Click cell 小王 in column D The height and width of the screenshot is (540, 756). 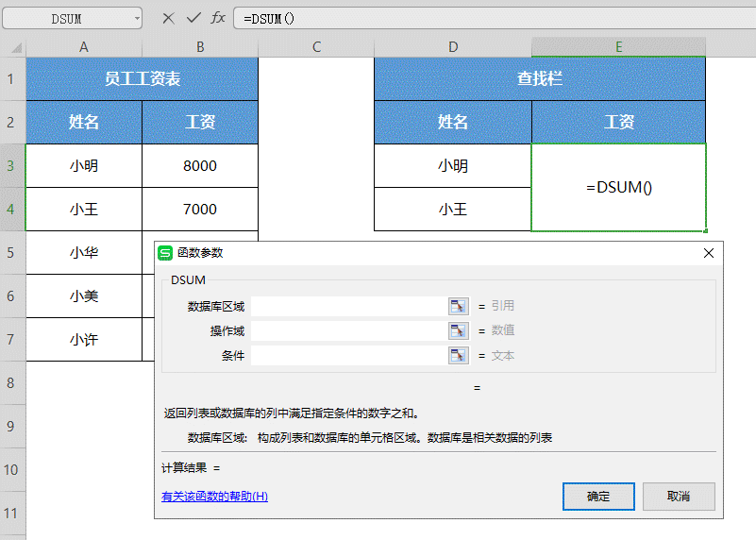(x=453, y=209)
